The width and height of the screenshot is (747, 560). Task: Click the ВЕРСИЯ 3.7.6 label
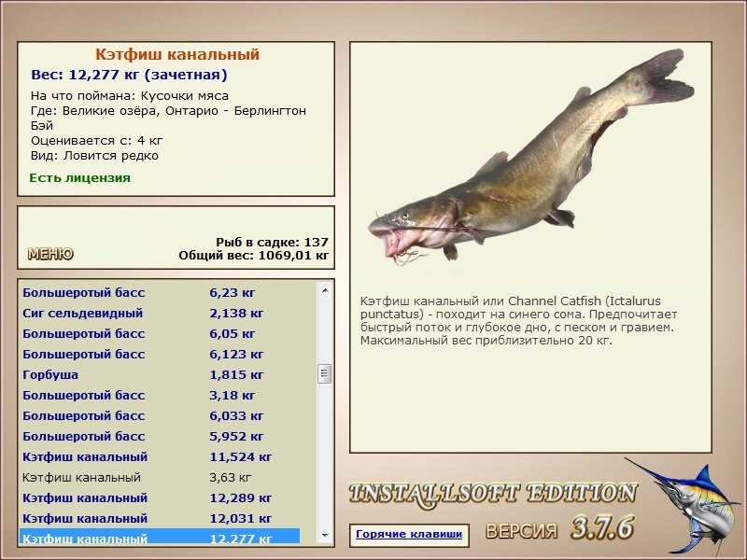click(x=559, y=528)
